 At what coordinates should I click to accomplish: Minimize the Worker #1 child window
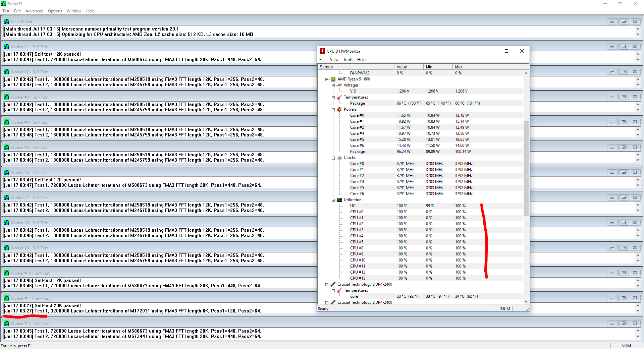[612, 47]
